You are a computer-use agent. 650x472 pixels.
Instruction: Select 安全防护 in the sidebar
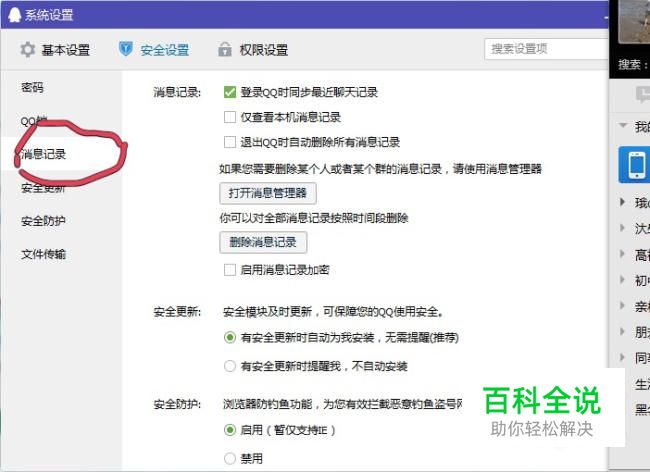point(43,221)
